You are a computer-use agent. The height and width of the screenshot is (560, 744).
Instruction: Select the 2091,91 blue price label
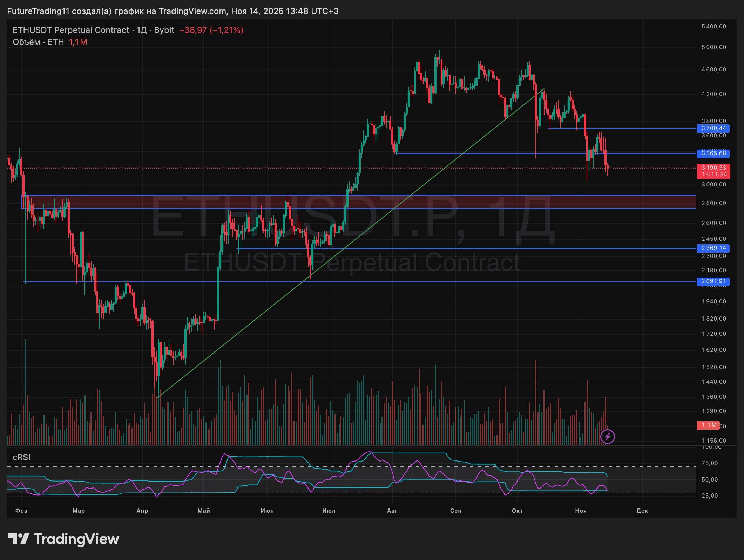point(713,281)
